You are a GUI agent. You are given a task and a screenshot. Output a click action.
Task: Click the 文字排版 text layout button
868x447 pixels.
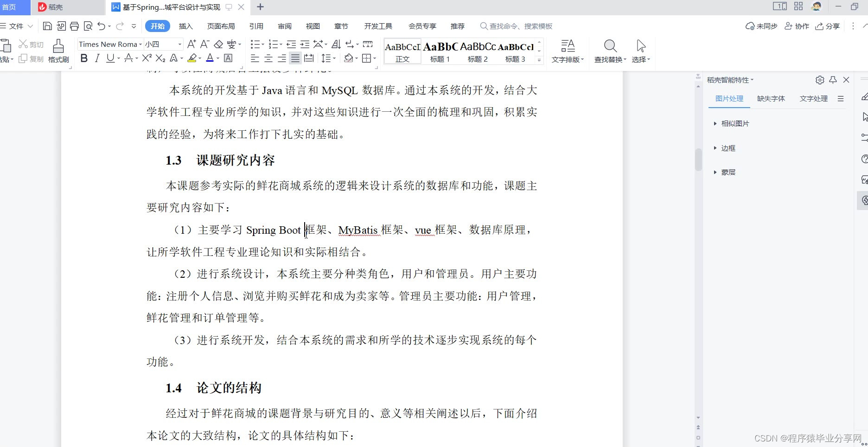[568, 51]
